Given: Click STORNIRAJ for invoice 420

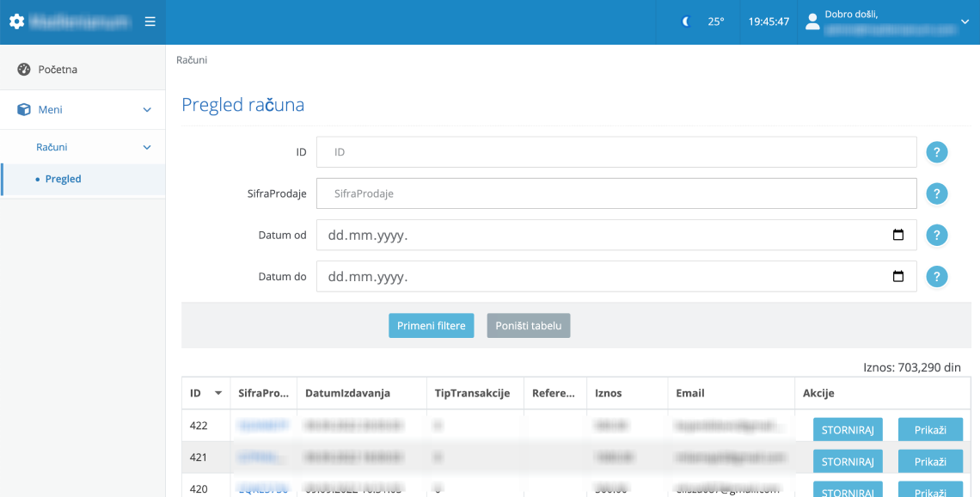Looking at the screenshot, I should (848, 489).
